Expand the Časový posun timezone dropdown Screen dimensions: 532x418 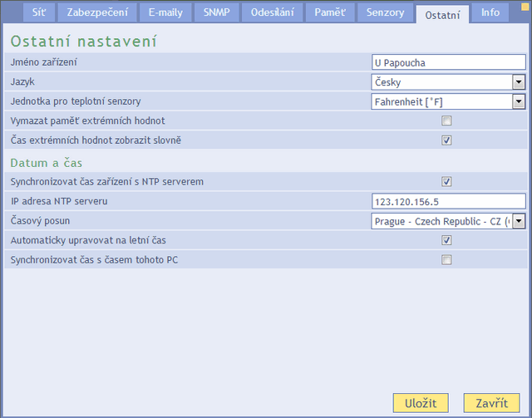pyautogui.click(x=519, y=221)
